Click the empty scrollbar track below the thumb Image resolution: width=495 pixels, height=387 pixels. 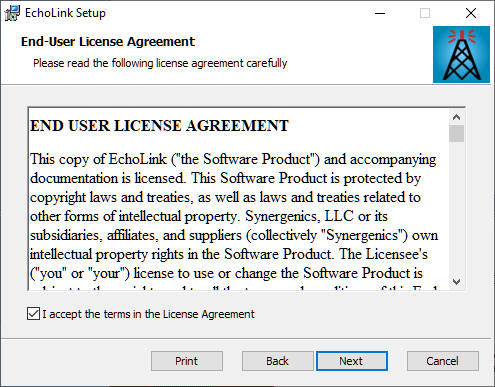[456, 208]
